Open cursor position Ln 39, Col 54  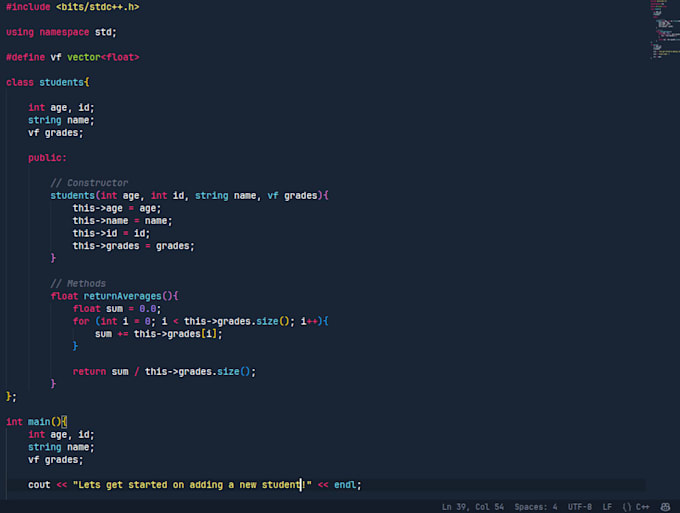[x=473, y=506]
